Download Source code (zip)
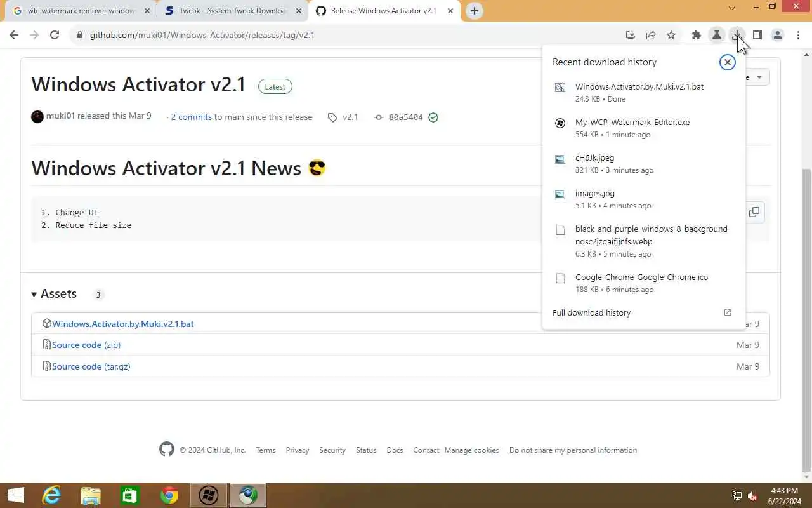 [x=86, y=345]
